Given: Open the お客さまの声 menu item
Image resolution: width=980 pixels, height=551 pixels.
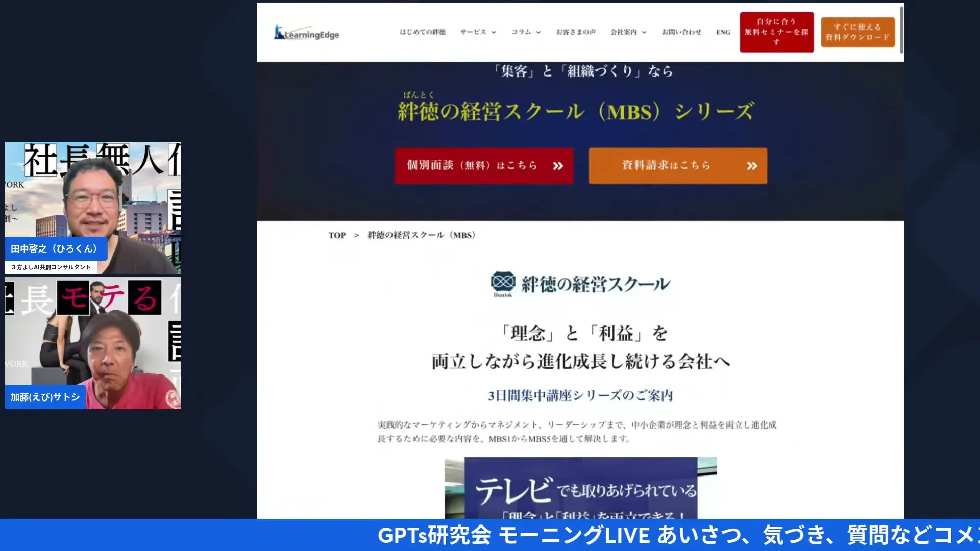Looking at the screenshot, I should pyautogui.click(x=576, y=32).
